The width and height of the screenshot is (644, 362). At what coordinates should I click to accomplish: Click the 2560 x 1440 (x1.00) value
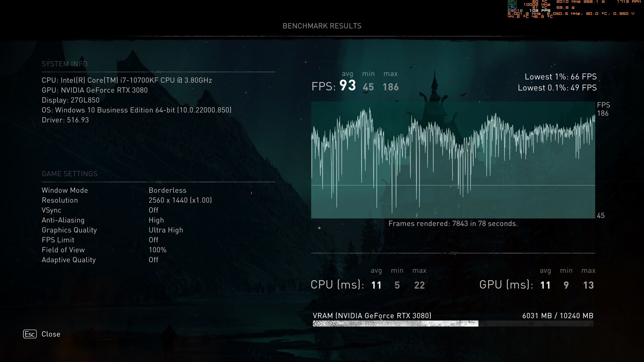click(180, 200)
